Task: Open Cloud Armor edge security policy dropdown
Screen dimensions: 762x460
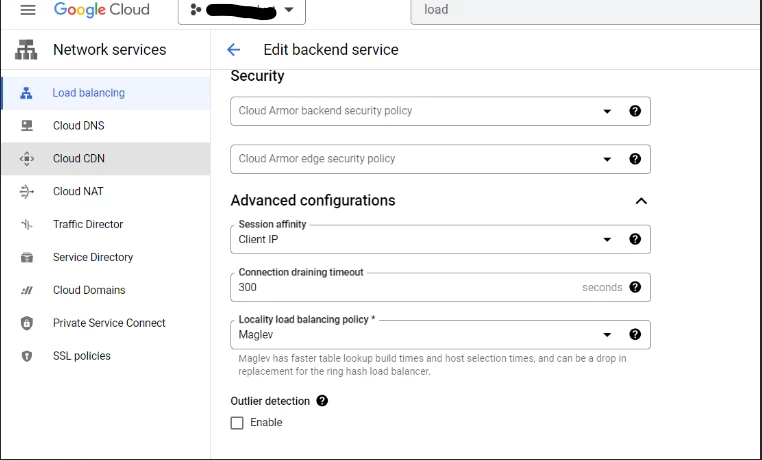Action: pos(440,159)
